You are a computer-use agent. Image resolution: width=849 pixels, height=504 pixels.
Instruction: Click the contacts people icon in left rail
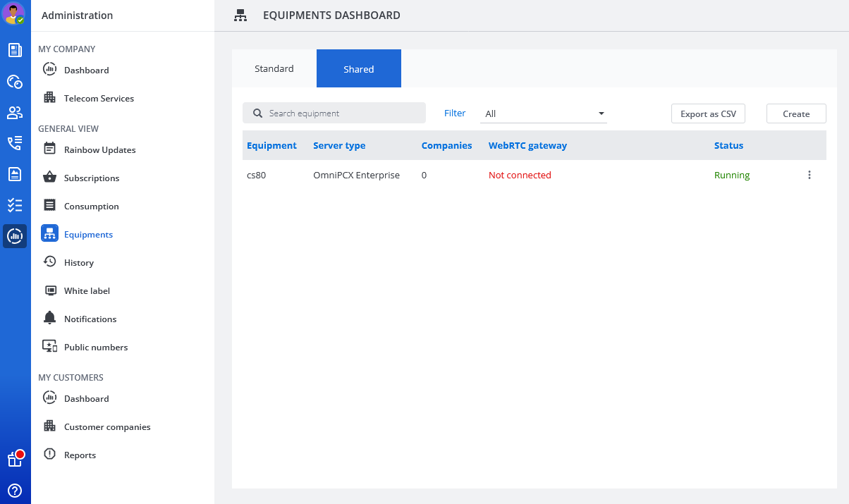(15, 113)
